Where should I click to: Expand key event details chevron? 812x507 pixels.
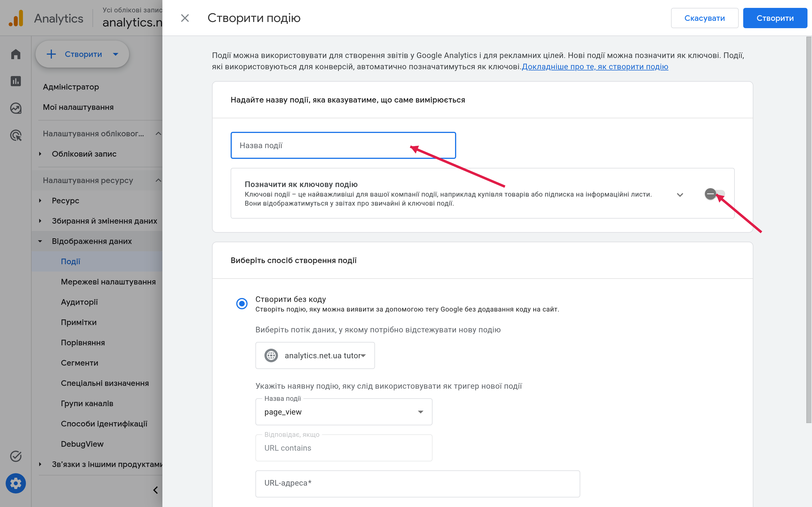coord(680,195)
